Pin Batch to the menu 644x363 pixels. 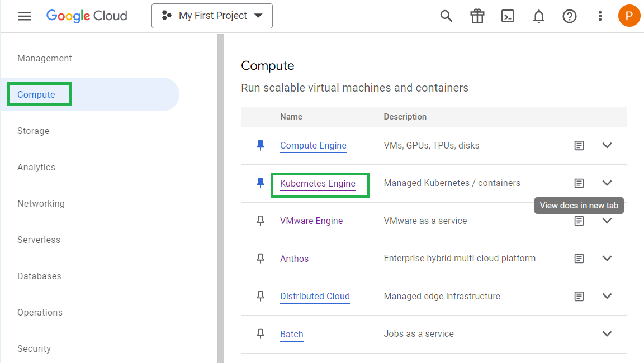(x=261, y=334)
